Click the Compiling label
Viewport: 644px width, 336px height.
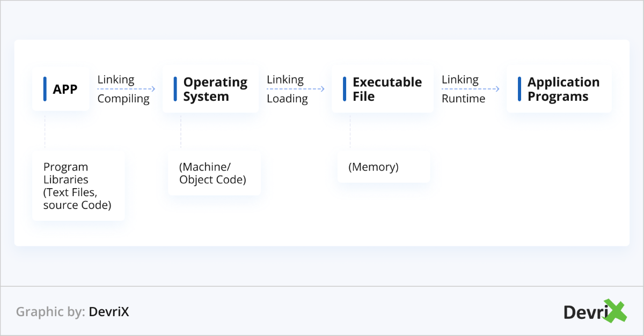123,99
